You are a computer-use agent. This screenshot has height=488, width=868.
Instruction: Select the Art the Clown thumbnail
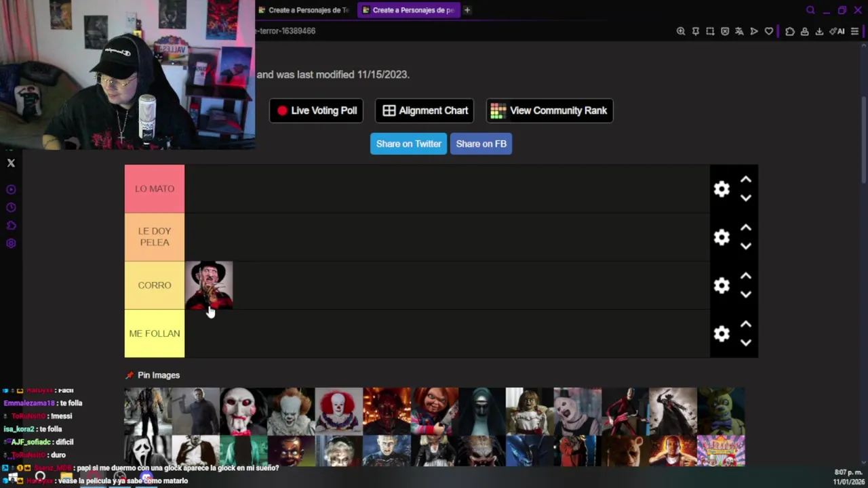[x=577, y=411]
